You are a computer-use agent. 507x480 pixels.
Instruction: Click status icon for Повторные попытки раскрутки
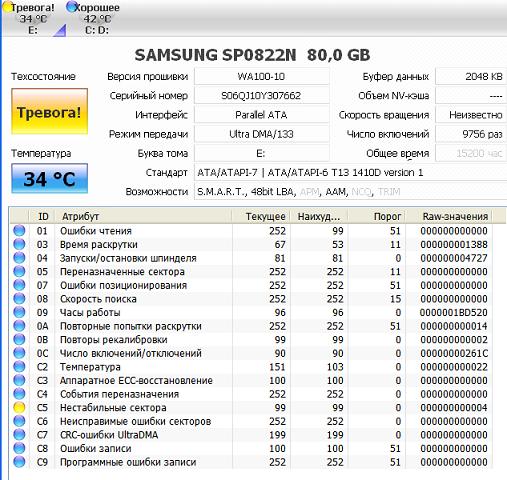pos(19,326)
